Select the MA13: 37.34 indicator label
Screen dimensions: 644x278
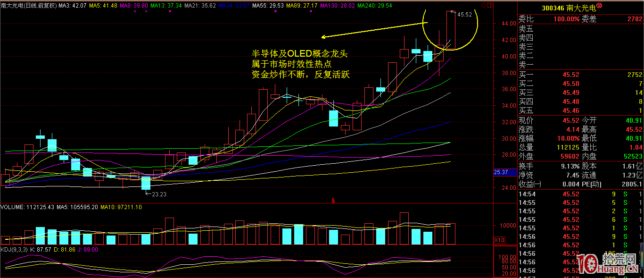(x=166, y=5)
